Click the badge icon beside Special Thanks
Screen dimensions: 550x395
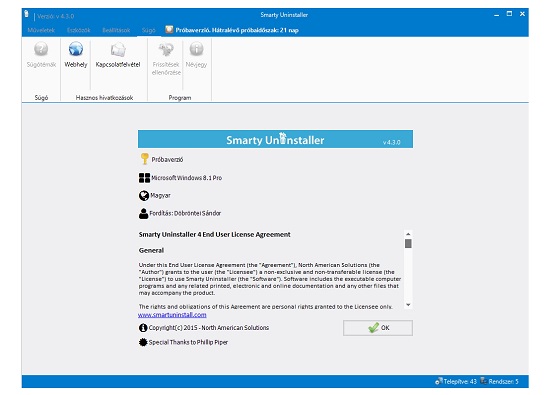click(x=143, y=342)
